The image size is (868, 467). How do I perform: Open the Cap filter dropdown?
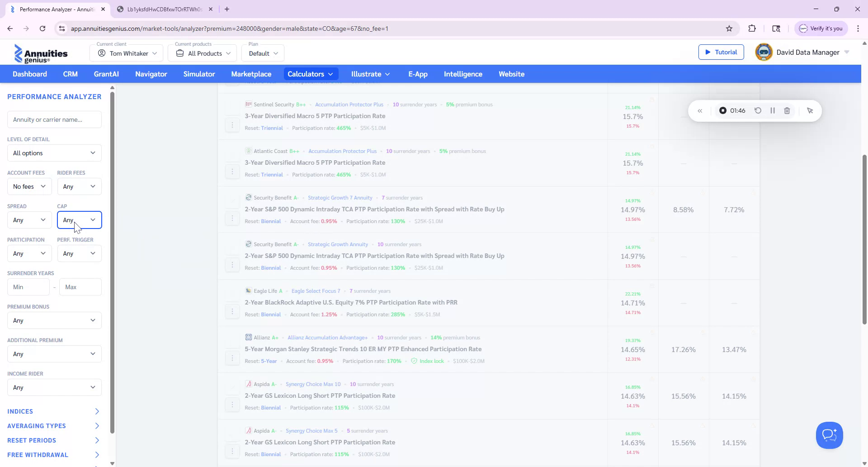79,220
